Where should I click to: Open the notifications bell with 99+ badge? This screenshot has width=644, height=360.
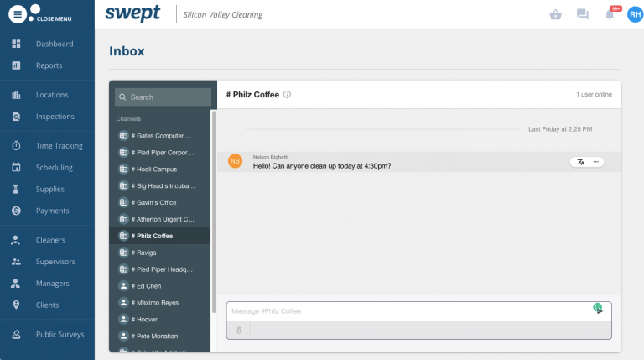(x=610, y=14)
